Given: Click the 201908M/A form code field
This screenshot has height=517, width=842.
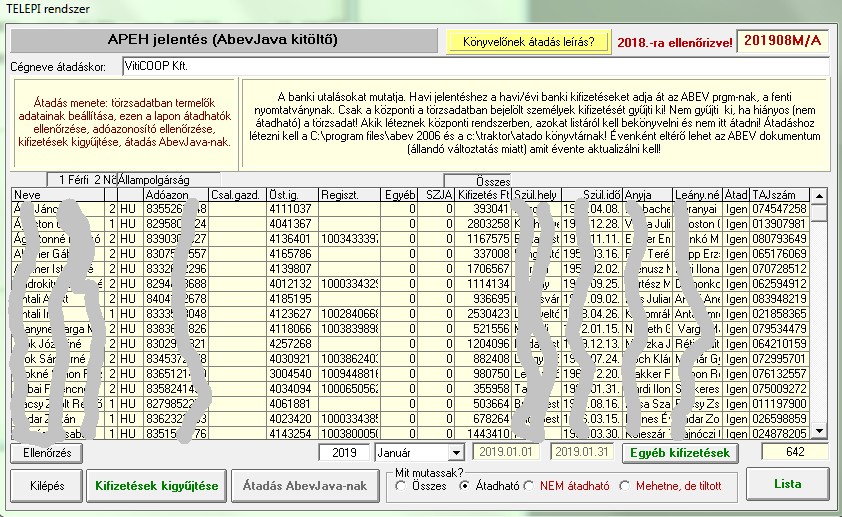Looking at the screenshot, I should (x=782, y=41).
